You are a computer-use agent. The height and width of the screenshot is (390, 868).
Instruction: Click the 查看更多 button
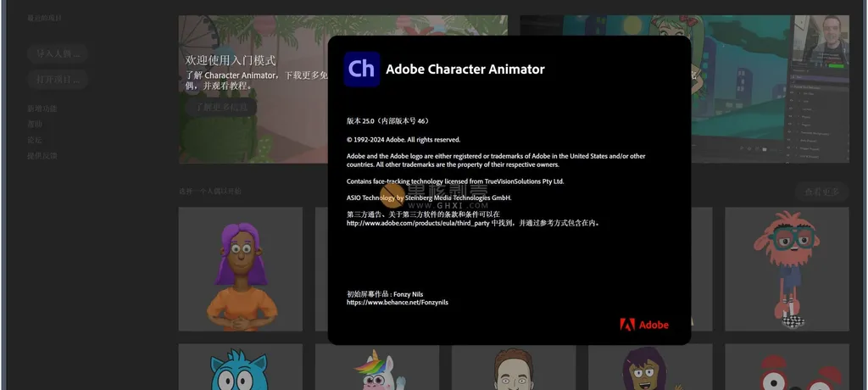(821, 192)
